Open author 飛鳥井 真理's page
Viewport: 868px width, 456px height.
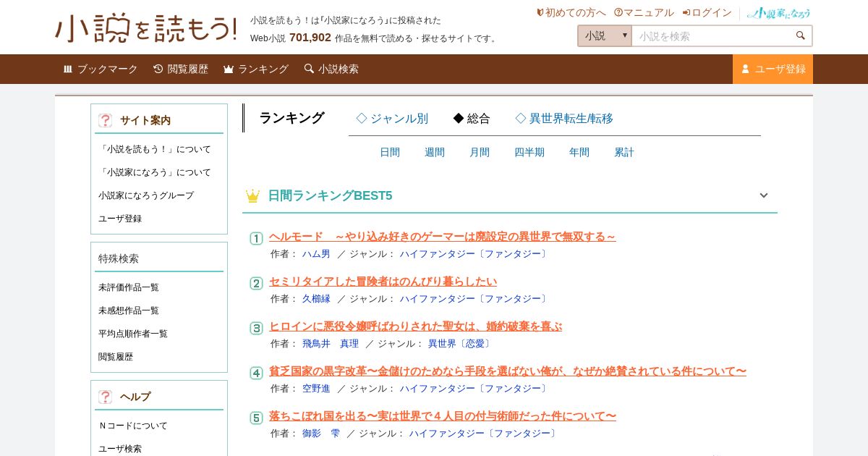tap(331, 344)
